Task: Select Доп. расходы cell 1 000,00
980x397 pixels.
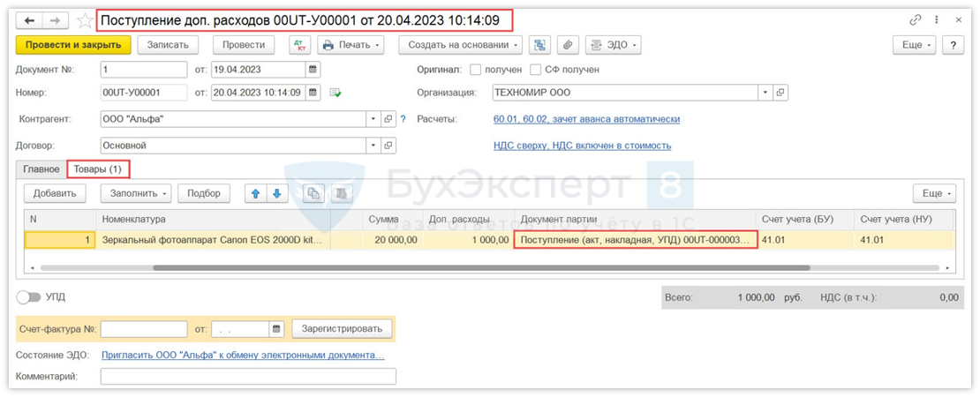Action: click(x=469, y=240)
